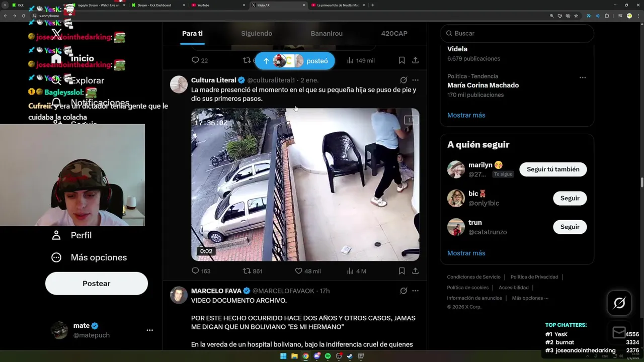Click Mostrar más under A quién seguir

point(466,253)
